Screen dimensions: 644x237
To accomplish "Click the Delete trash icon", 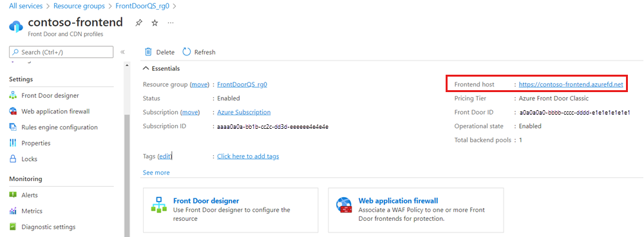I will tap(148, 52).
